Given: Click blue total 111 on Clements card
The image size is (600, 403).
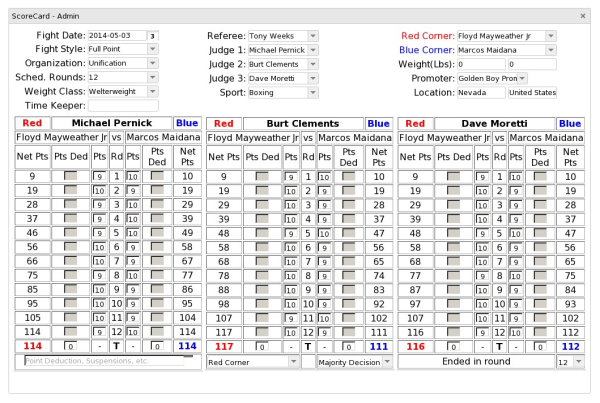Looking at the screenshot, I should pyautogui.click(x=379, y=346).
